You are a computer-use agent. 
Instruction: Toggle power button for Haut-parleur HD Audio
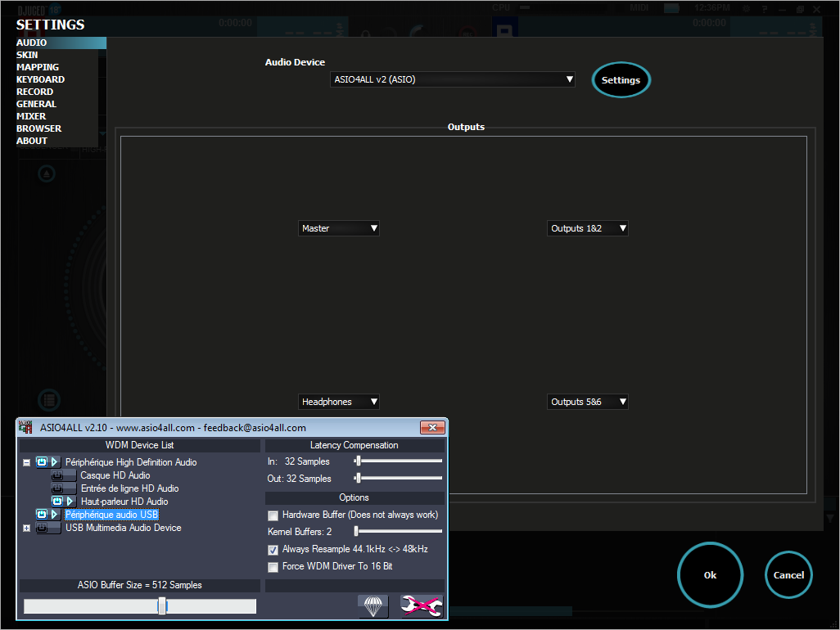[57, 501]
